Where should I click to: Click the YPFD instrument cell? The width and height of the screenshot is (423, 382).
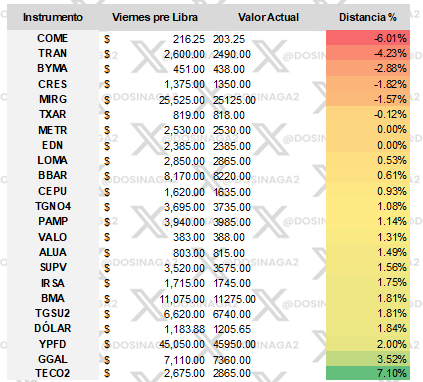point(53,344)
